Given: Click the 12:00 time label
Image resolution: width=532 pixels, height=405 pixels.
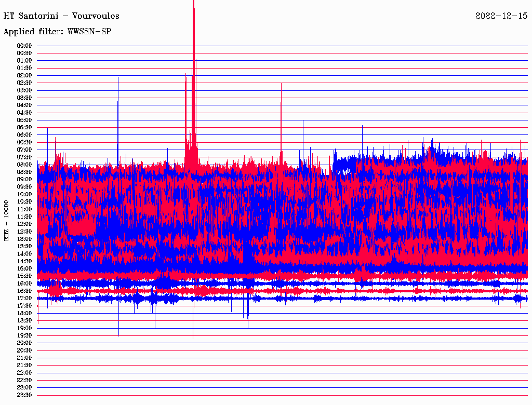Looking at the screenshot, I should pyautogui.click(x=24, y=224).
